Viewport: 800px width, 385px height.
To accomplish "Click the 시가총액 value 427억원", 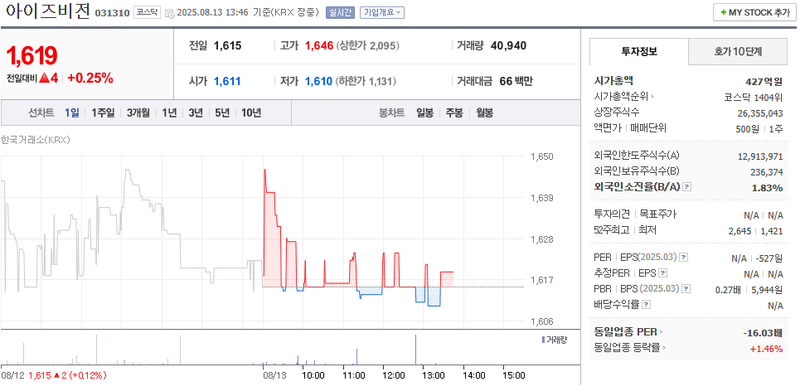I will 764,81.
